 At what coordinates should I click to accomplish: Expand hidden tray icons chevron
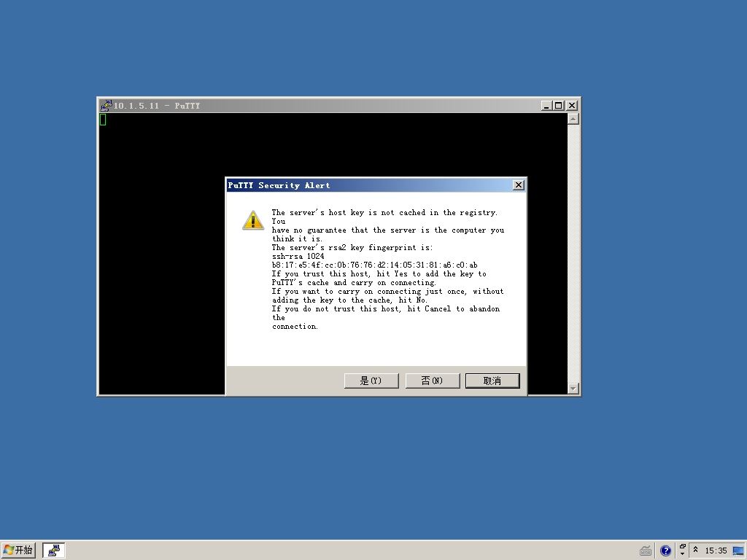click(x=695, y=550)
